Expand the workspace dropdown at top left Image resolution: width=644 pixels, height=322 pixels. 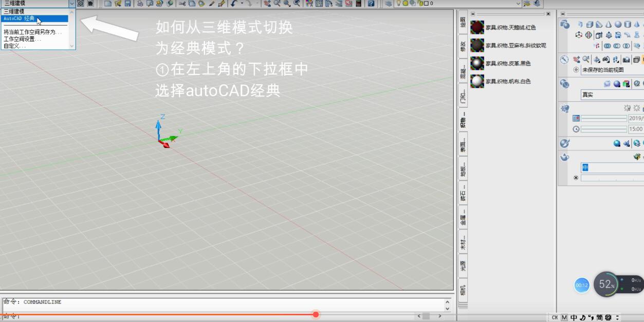coord(71,3)
